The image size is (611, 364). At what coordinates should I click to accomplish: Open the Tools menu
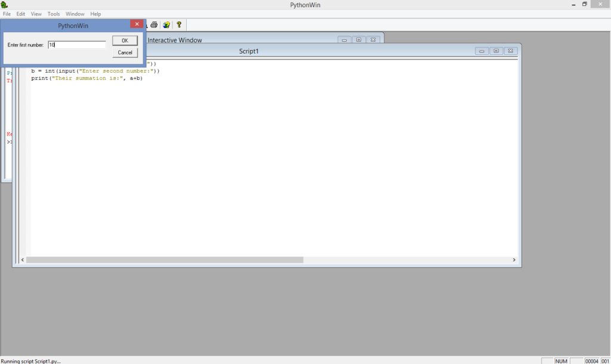(x=54, y=14)
